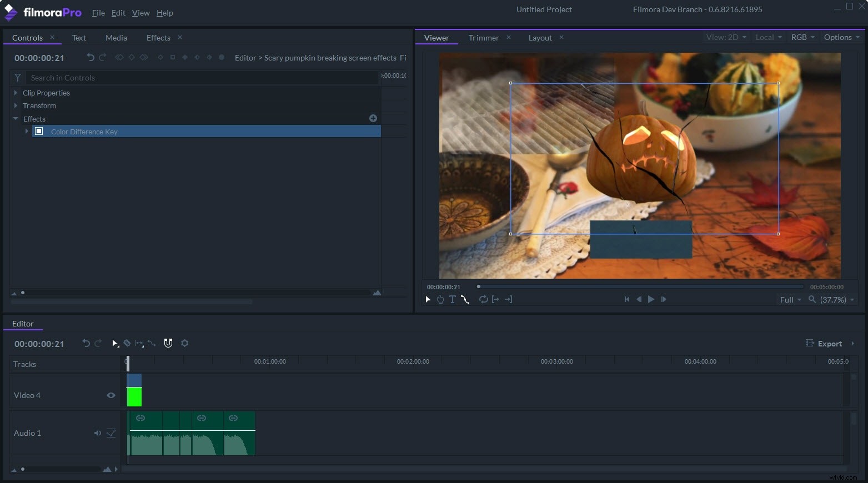Open the File menu

(98, 13)
